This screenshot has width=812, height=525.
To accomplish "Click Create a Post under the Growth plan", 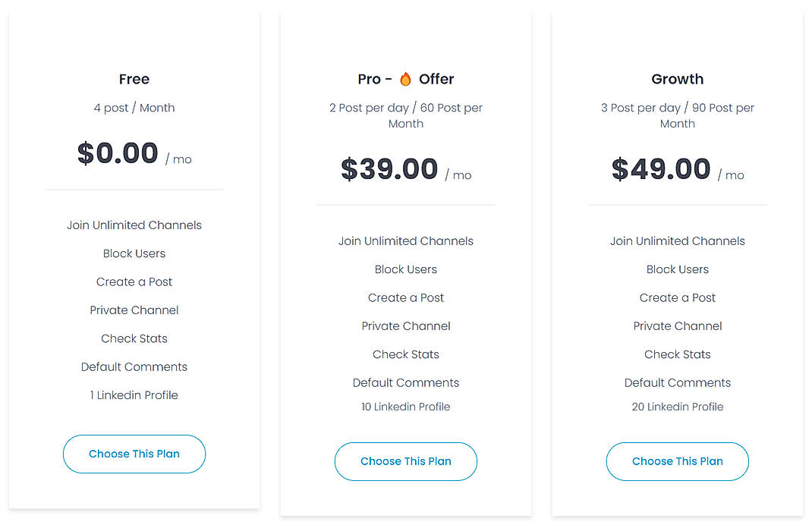I will (677, 297).
